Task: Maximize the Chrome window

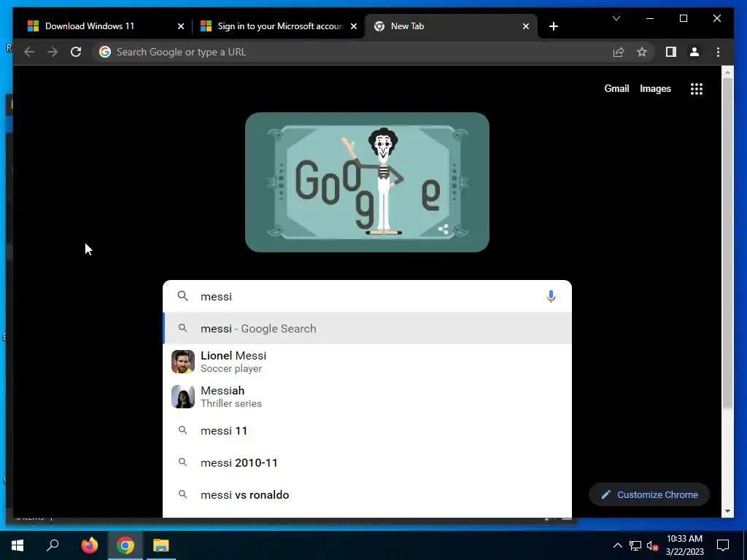Action: click(x=683, y=18)
